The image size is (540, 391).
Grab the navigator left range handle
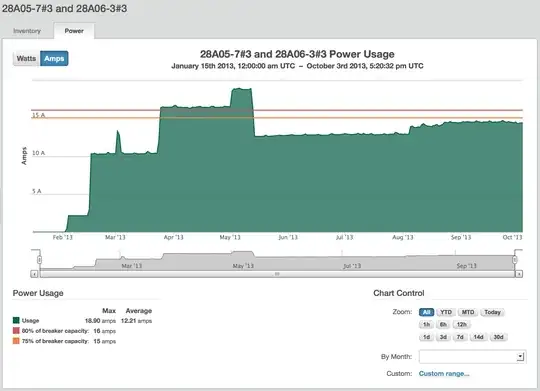click(40, 259)
